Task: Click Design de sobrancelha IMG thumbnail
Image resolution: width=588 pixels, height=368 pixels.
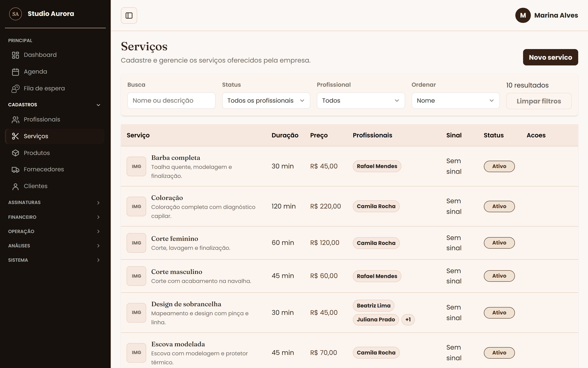Action: click(136, 313)
